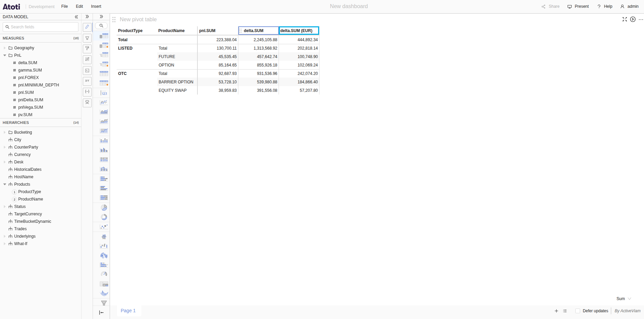Open the Edit menu
Image resolution: width=644 pixels, height=319 pixels.
79,6
